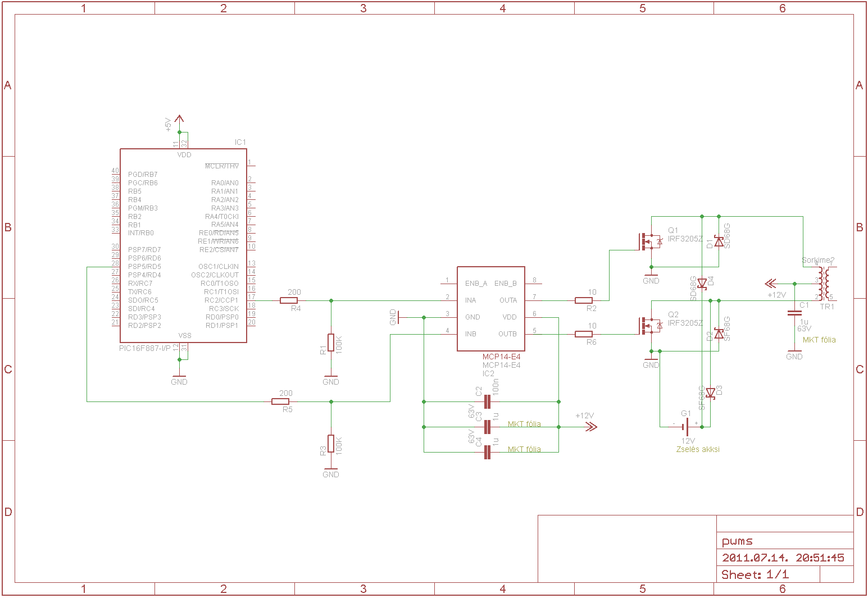This screenshot has width=868, height=598.
Task: Select the Q2 IRF3205Z MOSFET symbol
Action: (x=651, y=326)
